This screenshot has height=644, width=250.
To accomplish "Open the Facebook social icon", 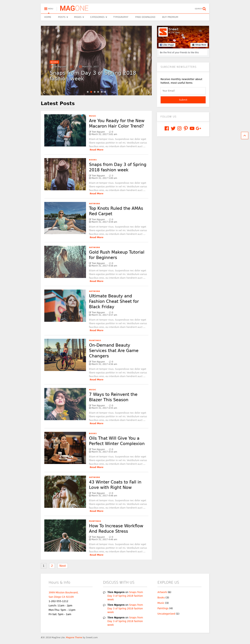I will click(x=167, y=128).
